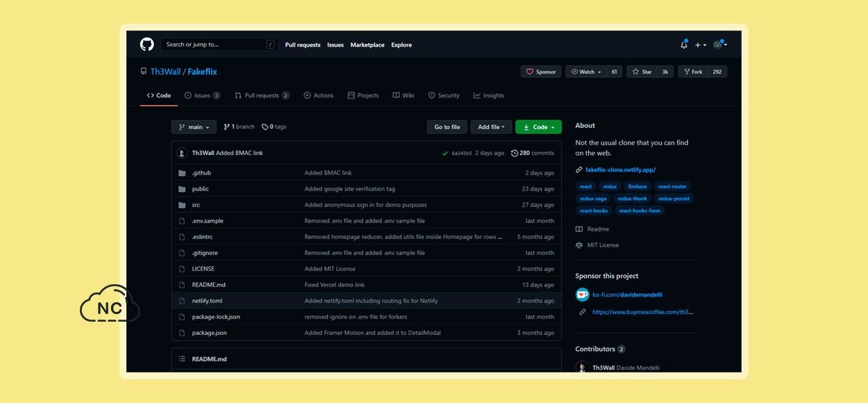Switch to the Projects tab
This screenshot has width=868, height=403.
(x=363, y=95)
